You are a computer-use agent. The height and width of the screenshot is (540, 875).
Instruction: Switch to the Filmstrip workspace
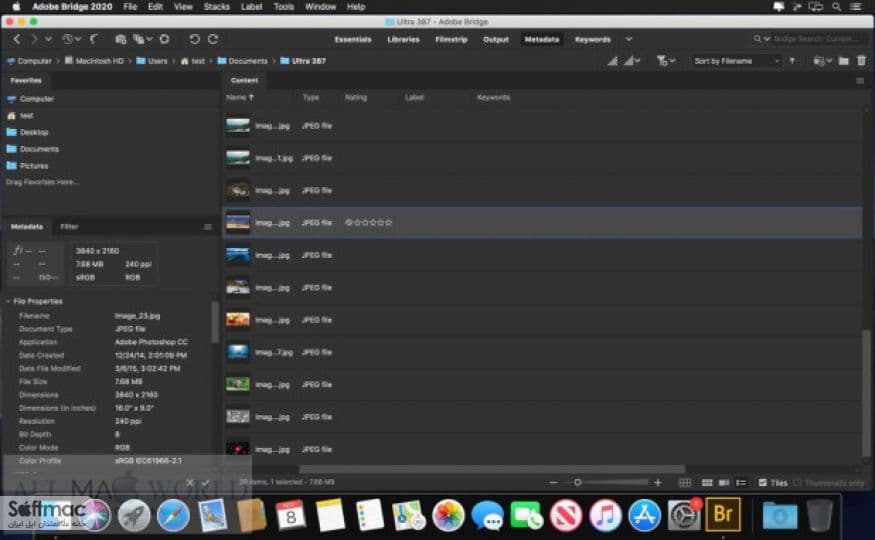[451, 40]
